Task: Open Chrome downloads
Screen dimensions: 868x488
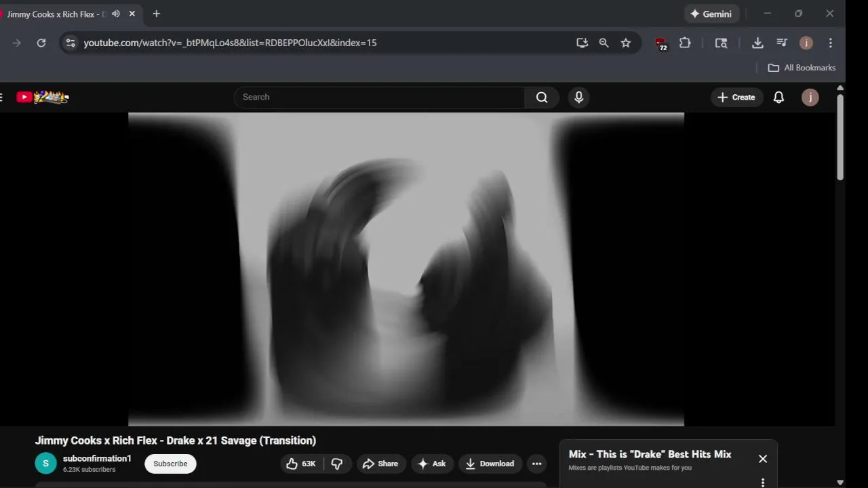Action: (757, 43)
